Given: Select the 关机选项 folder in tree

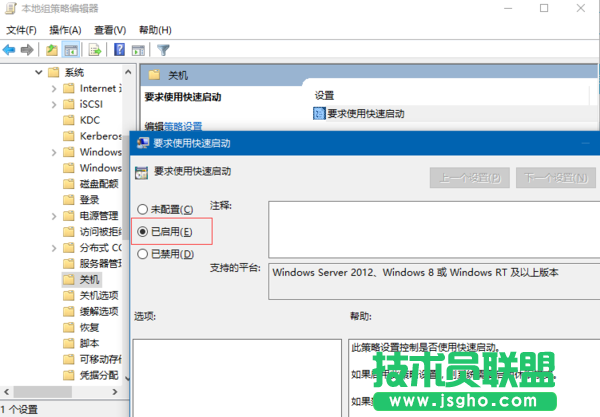Looking at the screenshot, I should pos(98,295).
